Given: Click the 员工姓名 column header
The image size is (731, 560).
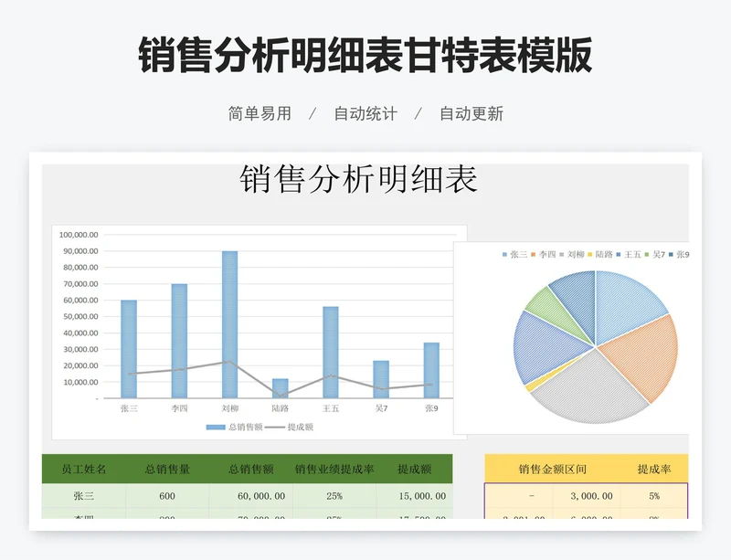Looking at the screenshot, I should pyautogui.click(x=84, y=469).
